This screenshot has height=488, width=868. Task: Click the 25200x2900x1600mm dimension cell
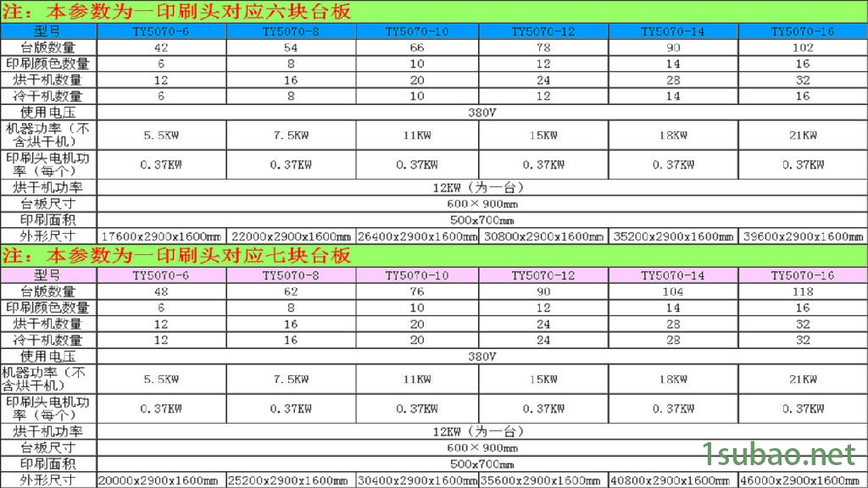(x=290, y=480)
